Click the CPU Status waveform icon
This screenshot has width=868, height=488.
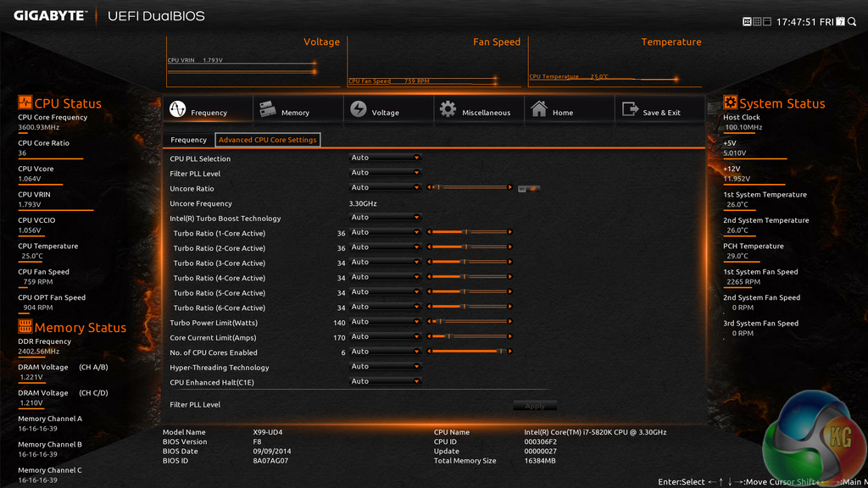tap(25, 103)
